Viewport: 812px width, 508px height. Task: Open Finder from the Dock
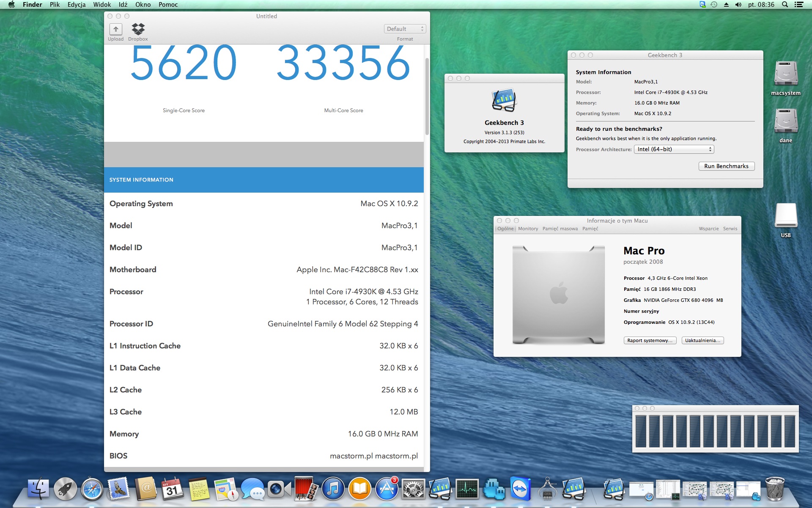tap(38, 489)
